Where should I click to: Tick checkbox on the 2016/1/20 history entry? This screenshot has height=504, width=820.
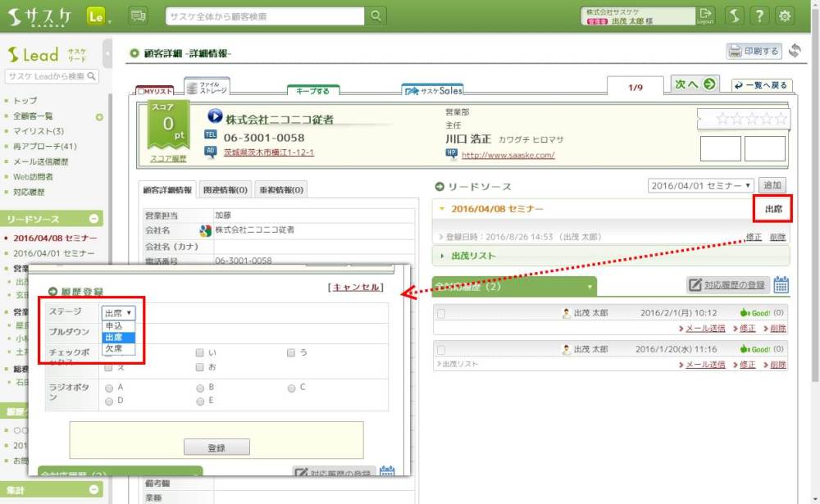(441, 350)
